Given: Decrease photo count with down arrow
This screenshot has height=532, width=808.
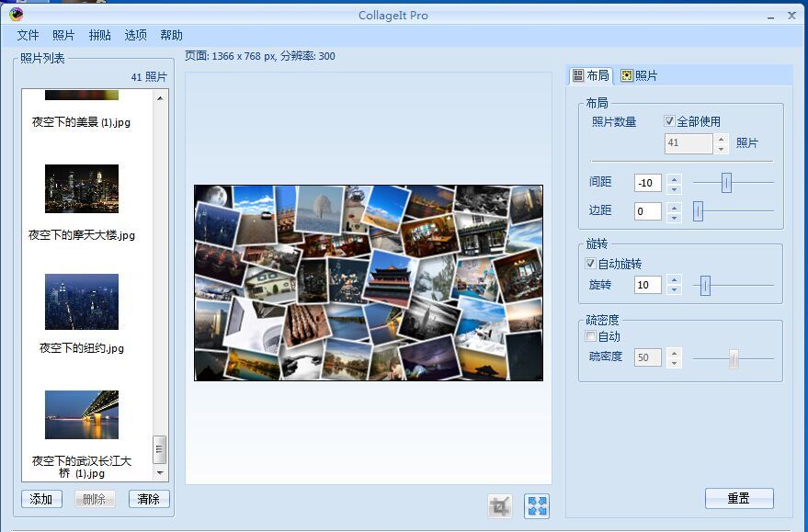Looking at the screenshot, I should [x=721, y=148].
